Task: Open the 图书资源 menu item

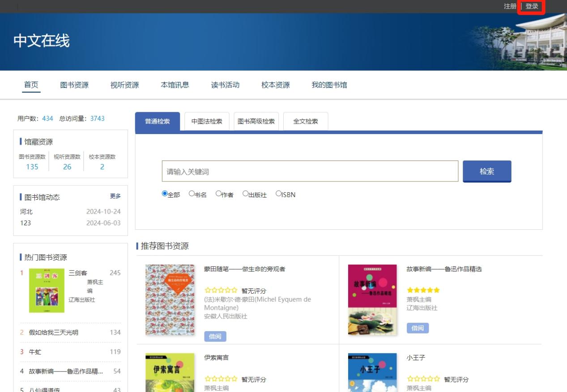Action: tap(74, 85)
